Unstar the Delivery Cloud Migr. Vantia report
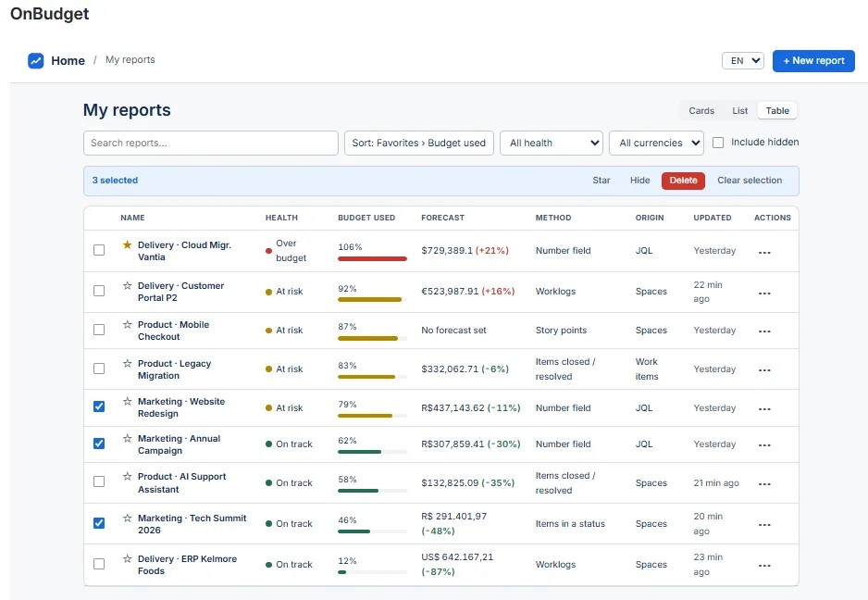Image resolution: width=868 pixels, height=600 pixels. pos(128,244)
